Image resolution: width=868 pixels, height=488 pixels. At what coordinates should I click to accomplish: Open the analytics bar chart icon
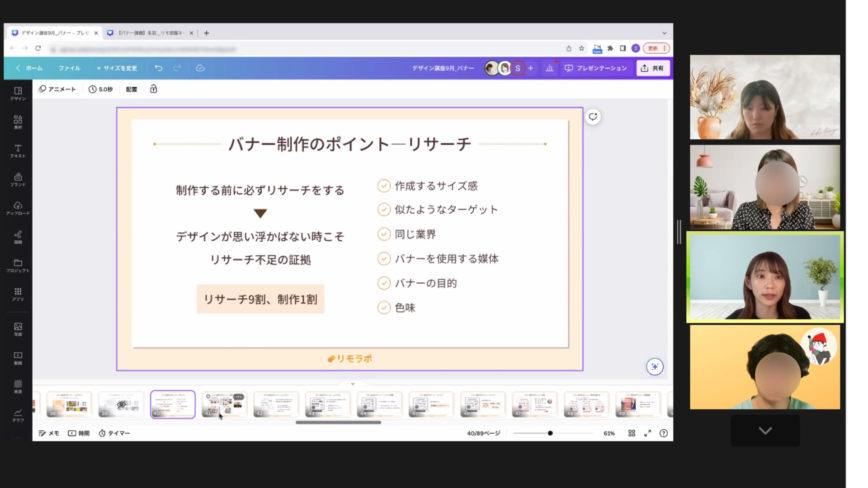[549, 68]
